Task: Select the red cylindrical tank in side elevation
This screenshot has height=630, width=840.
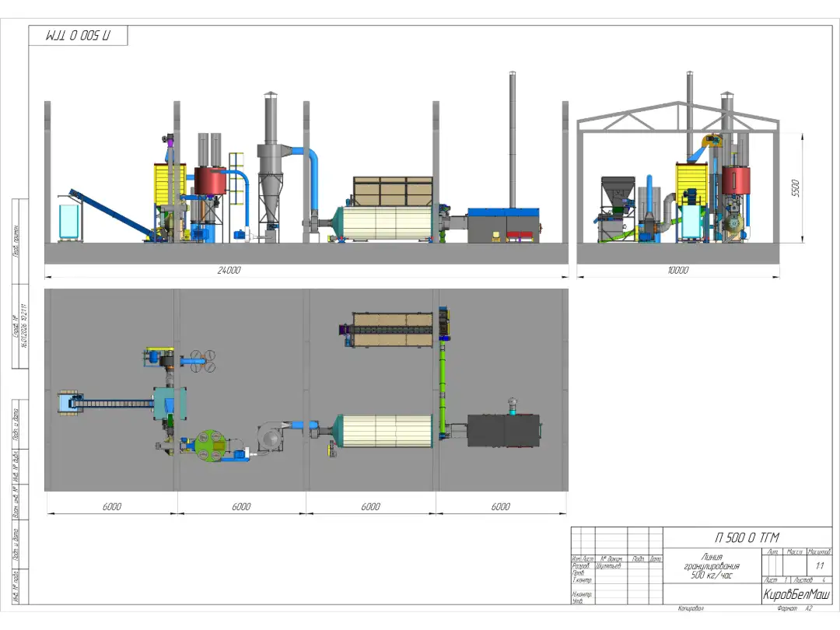Action: [x=210, y=181]
